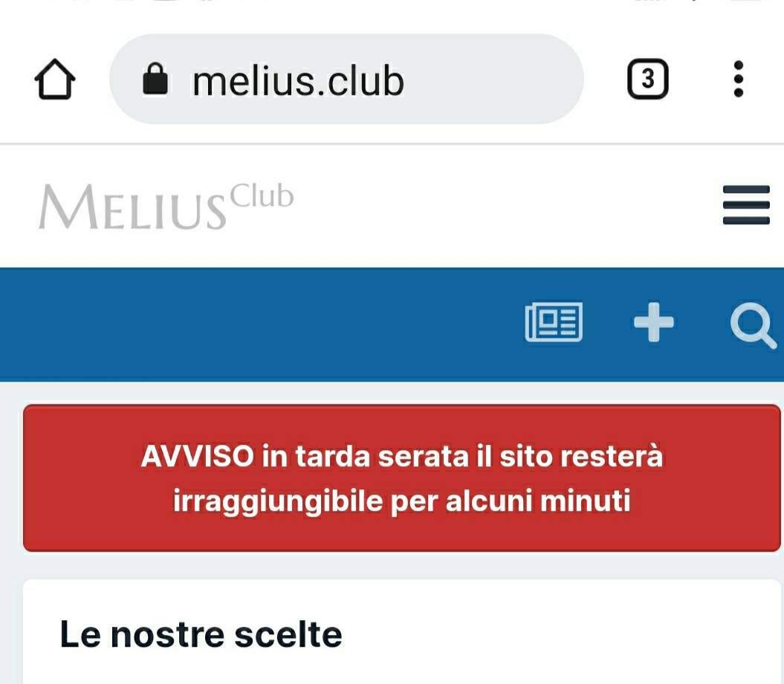Tap the grey "MELIUS" wordmark
The image size is (784, 684).
tap(132, 207)
